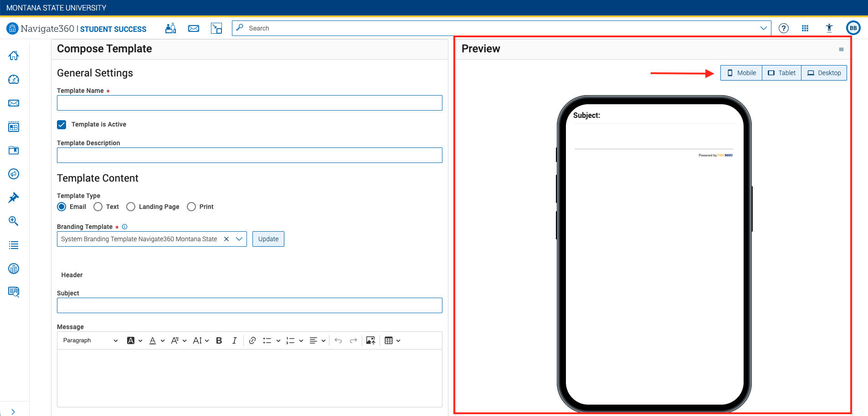Viewport: 868px width, 416px height.
Task: Switch preview to Tablet
Action: click(x=782, y=73)
